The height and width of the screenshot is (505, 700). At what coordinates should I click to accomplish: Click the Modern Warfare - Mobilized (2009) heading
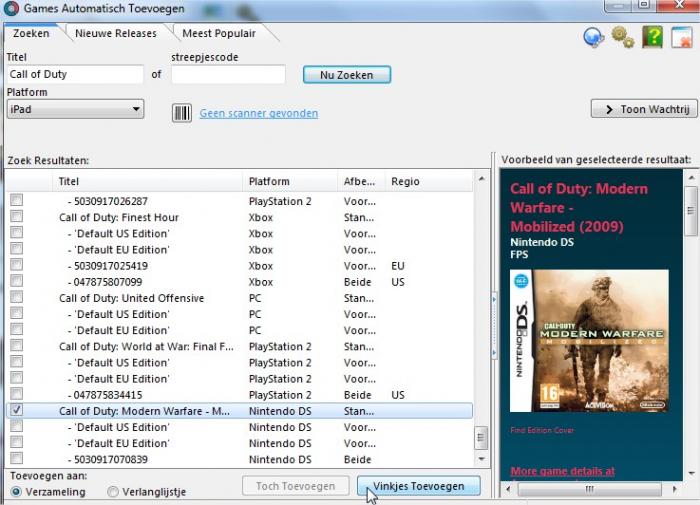[x=579, y=208]
